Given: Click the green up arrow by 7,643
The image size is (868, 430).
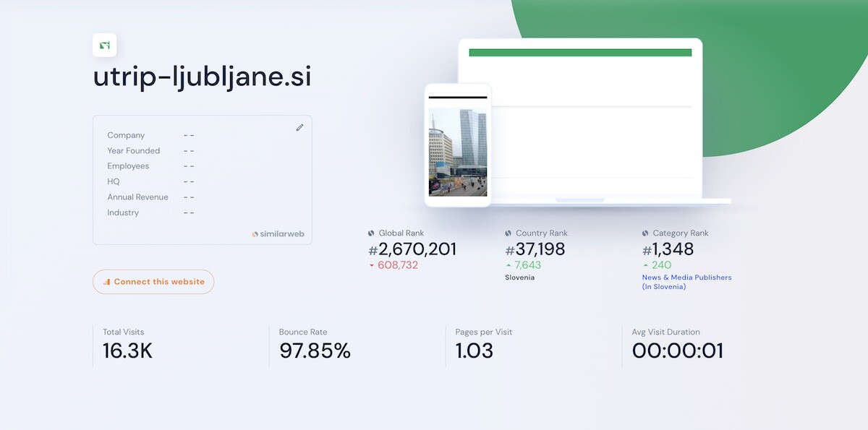Looking at the screenshot, I should [509, 265].
